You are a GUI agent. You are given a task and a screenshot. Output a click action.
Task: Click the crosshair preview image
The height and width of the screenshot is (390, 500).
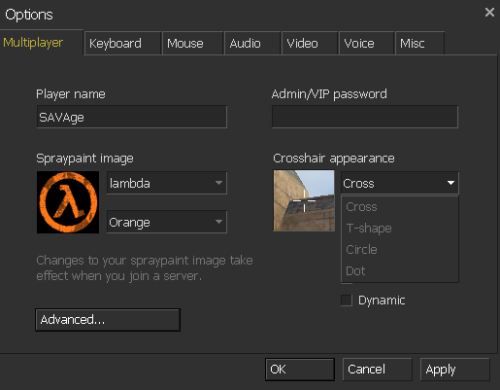304,200
